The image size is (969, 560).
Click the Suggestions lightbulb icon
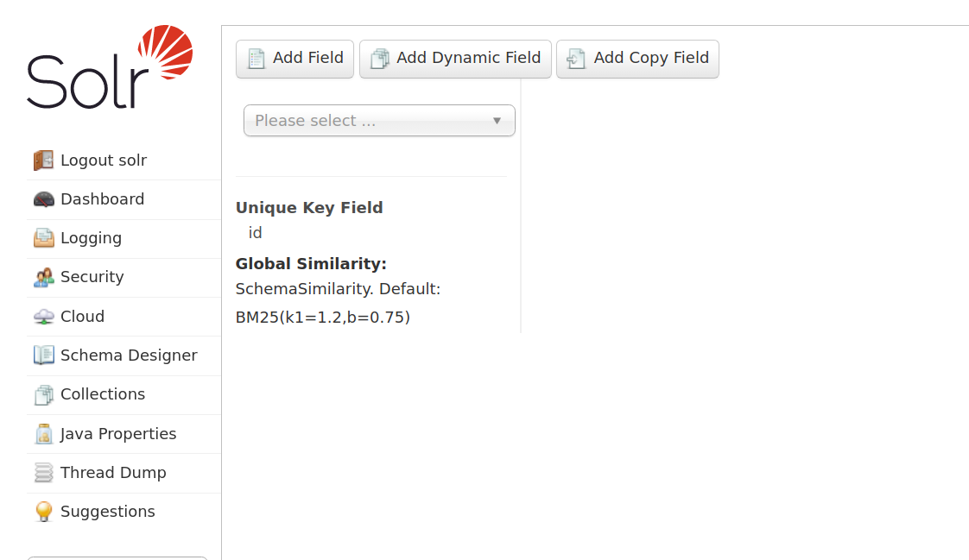(44, 512)
